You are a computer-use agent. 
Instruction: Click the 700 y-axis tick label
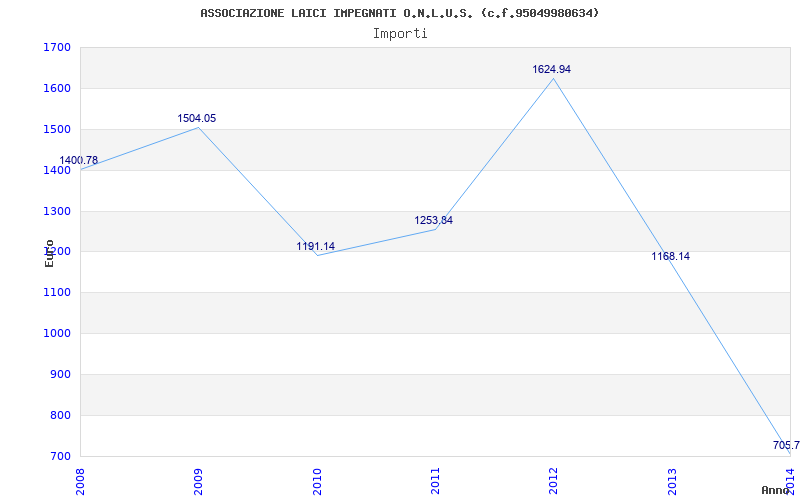point(61,456)
